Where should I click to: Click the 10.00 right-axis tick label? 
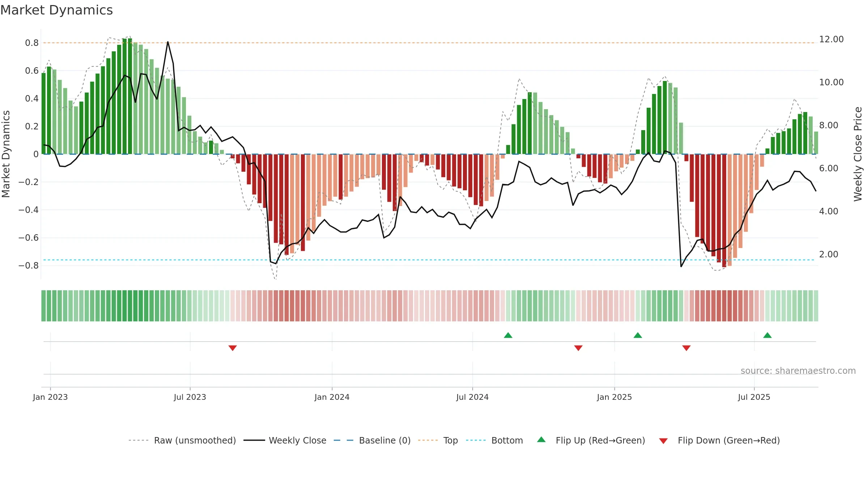click(x=831, y=82)
